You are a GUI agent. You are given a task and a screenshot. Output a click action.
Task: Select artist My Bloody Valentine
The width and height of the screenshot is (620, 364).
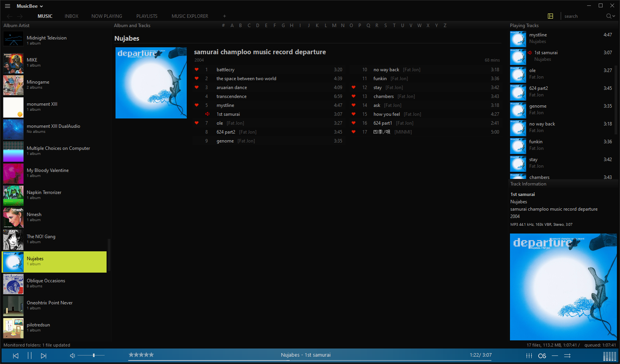[x=55, y=173]
